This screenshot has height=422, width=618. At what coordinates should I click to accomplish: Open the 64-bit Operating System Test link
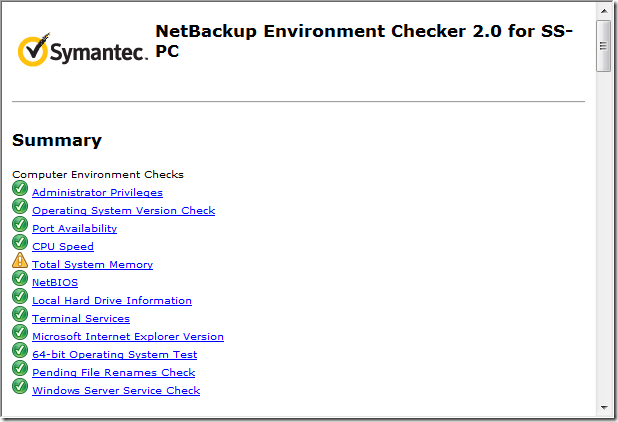pyautogui.click(x=114, y=355)
